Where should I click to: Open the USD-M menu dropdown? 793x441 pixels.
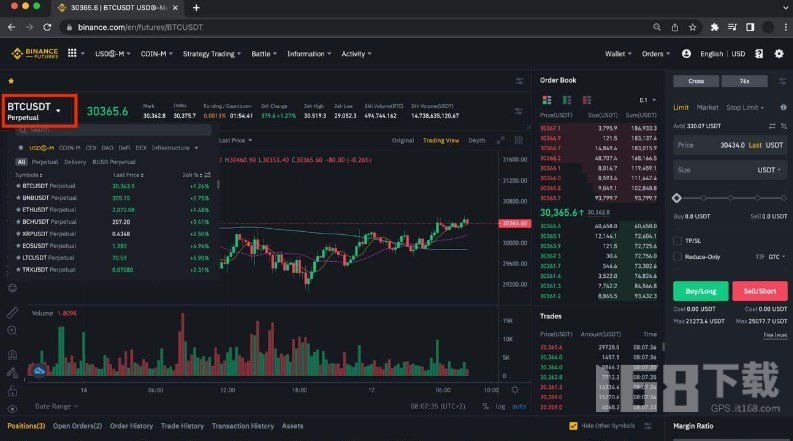(x=112, y=54)
